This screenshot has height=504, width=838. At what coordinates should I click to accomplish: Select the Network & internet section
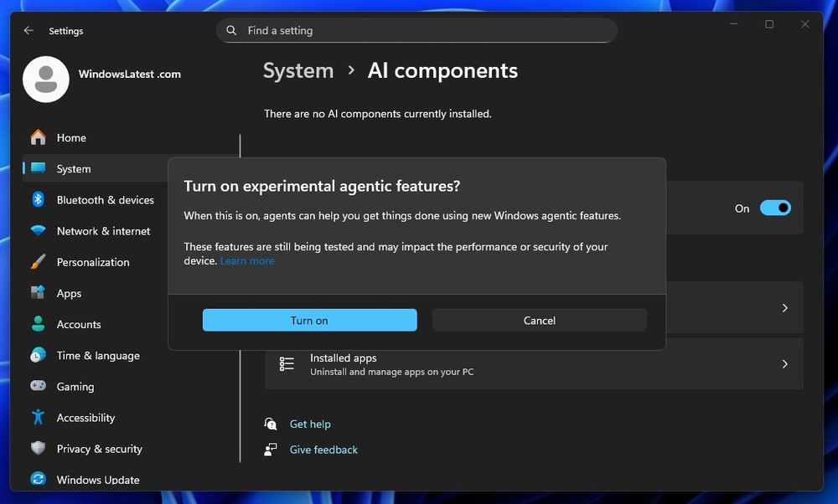[104, 230]
